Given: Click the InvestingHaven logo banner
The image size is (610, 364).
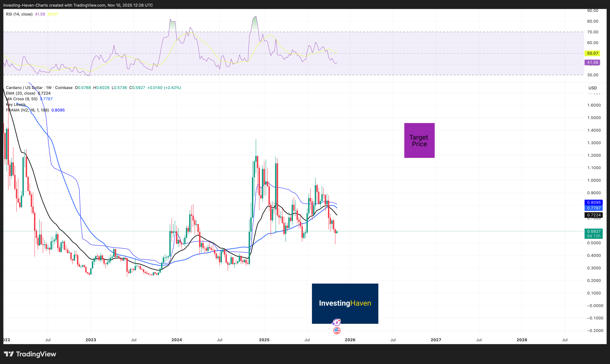Looking at the screenshot, I should [345, 303].
